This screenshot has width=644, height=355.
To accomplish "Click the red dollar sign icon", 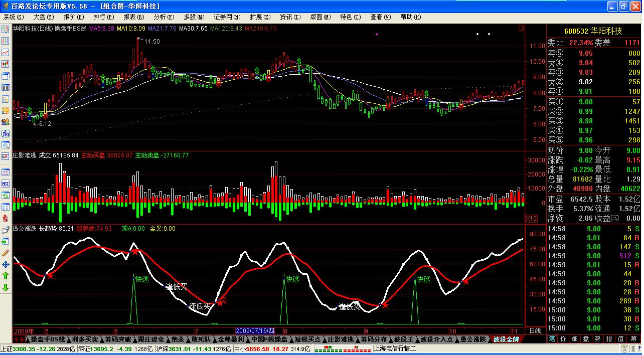I will (x=6, y=218).
